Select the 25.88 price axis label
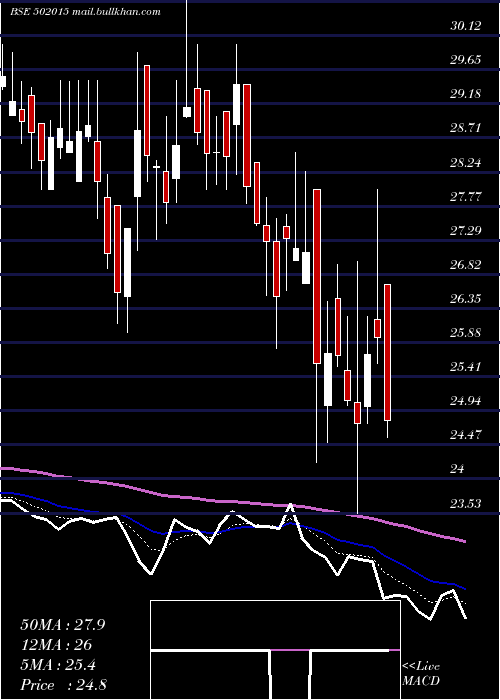This screenshot has width=500, height=700. 466,333
